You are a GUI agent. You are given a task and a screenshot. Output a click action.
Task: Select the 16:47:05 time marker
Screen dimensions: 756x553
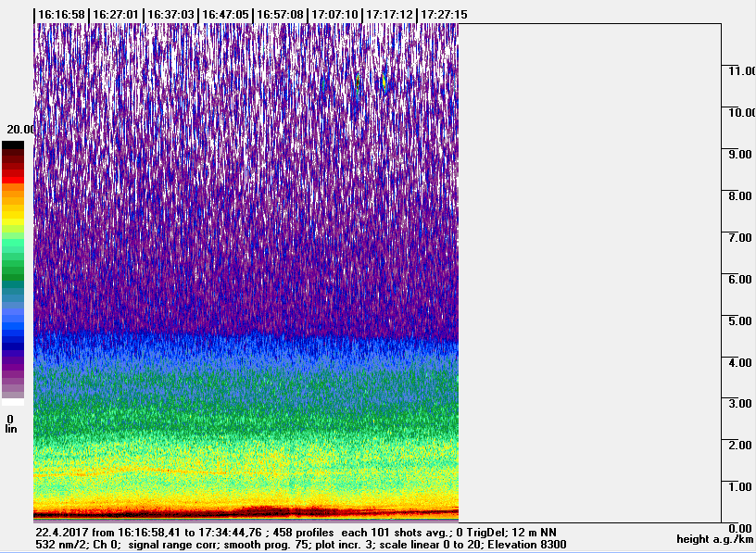tap(225, 15)
